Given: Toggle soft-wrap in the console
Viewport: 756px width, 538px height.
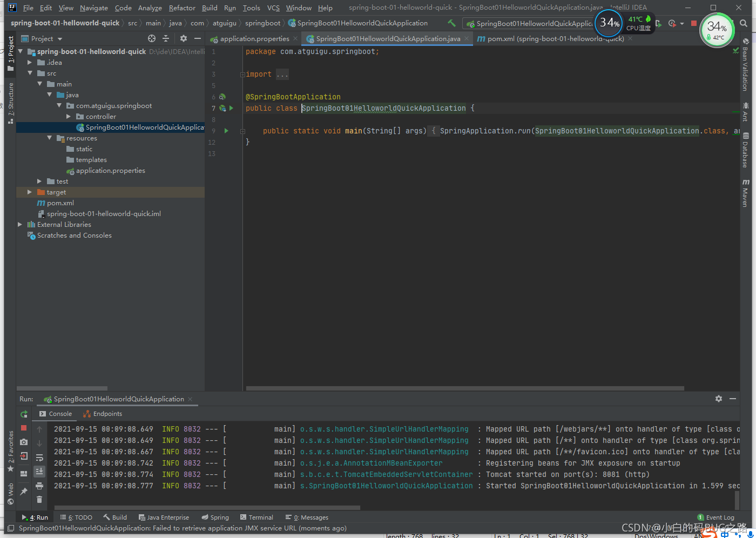Looking at the screenshot, I should tap(39, 456).
